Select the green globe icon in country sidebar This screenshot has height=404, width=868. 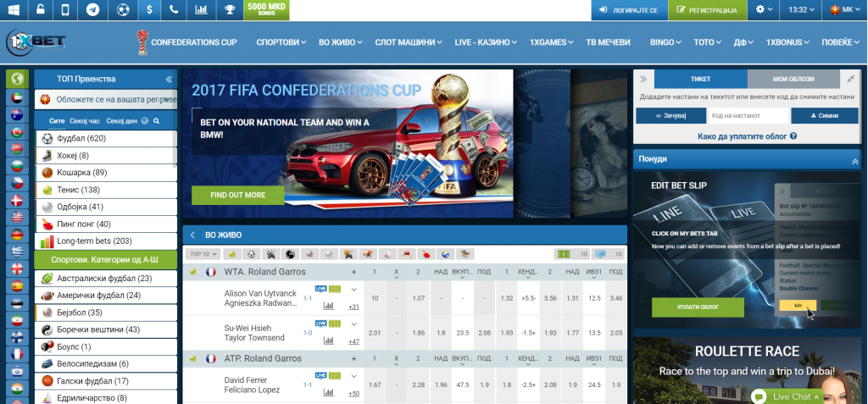point(17,79)
